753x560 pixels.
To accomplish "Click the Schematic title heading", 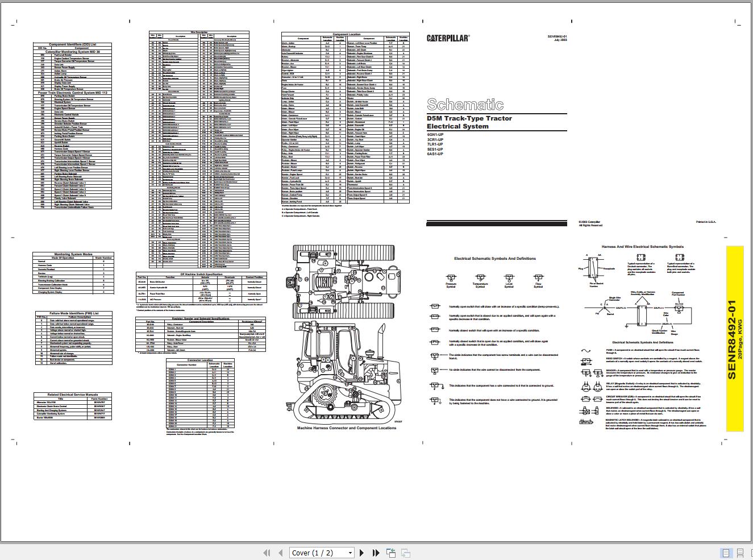I will point(466,104).
